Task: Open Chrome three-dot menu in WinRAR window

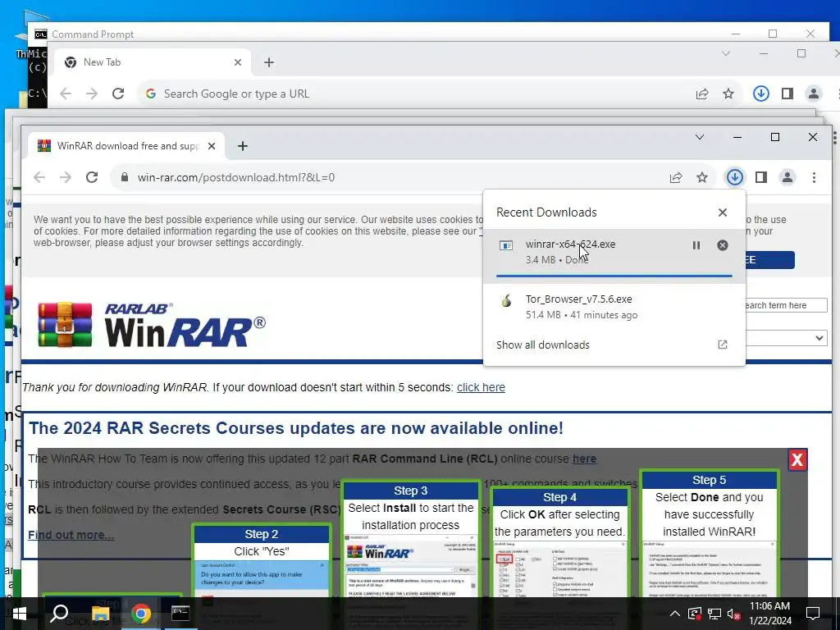Action: click(814, 177)
